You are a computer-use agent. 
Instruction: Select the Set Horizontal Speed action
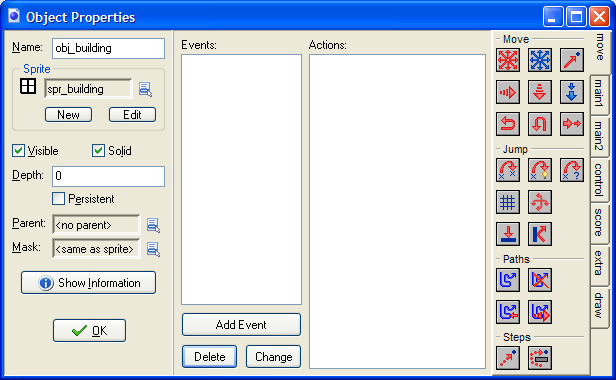click(508, 92)
